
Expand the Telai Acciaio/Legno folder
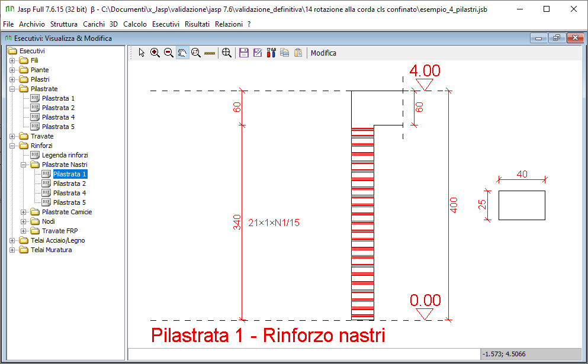pyautogui.click(x=12, y=240)
